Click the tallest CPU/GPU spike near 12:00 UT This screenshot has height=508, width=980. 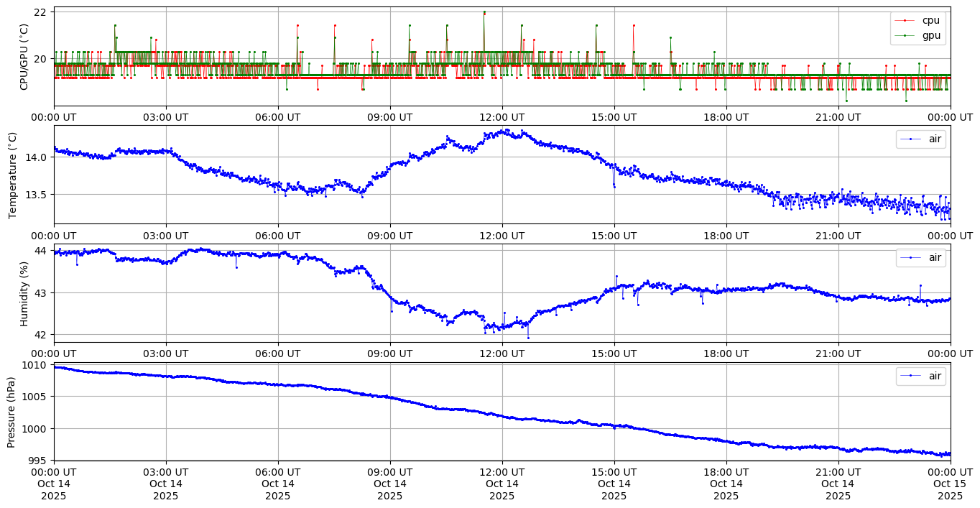484,12
